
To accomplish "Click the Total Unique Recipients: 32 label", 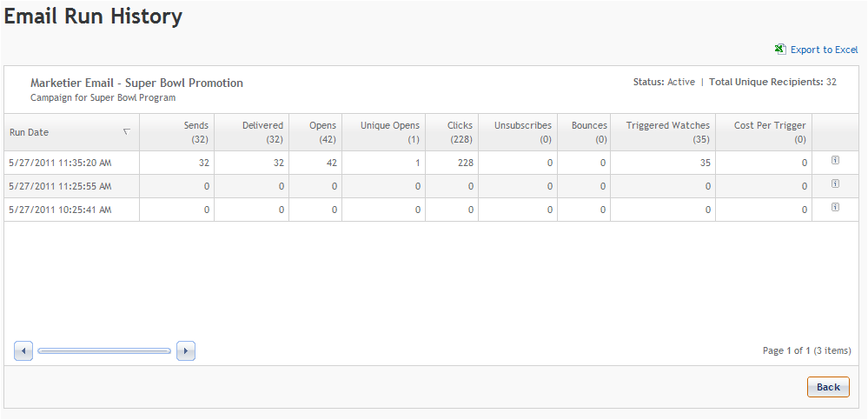I will coord(772,82).
